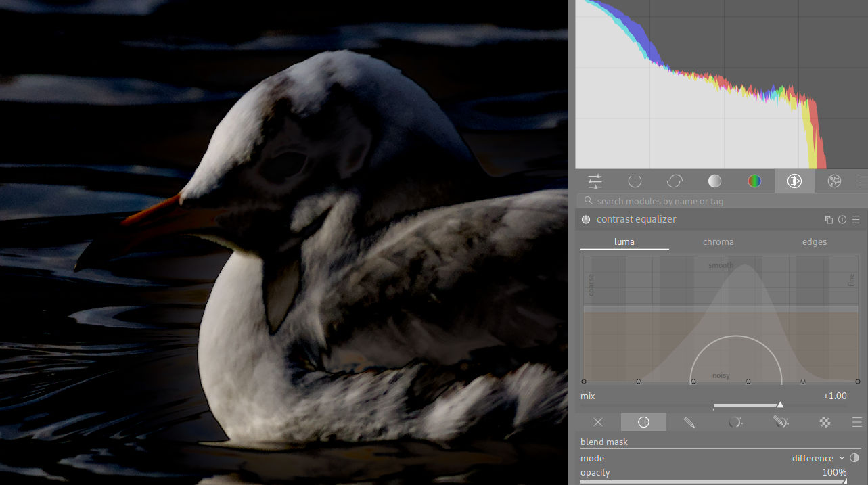The image size is (868, 485).
Task: Open contrast equalizer presets menu
Action: pos(856,220)
